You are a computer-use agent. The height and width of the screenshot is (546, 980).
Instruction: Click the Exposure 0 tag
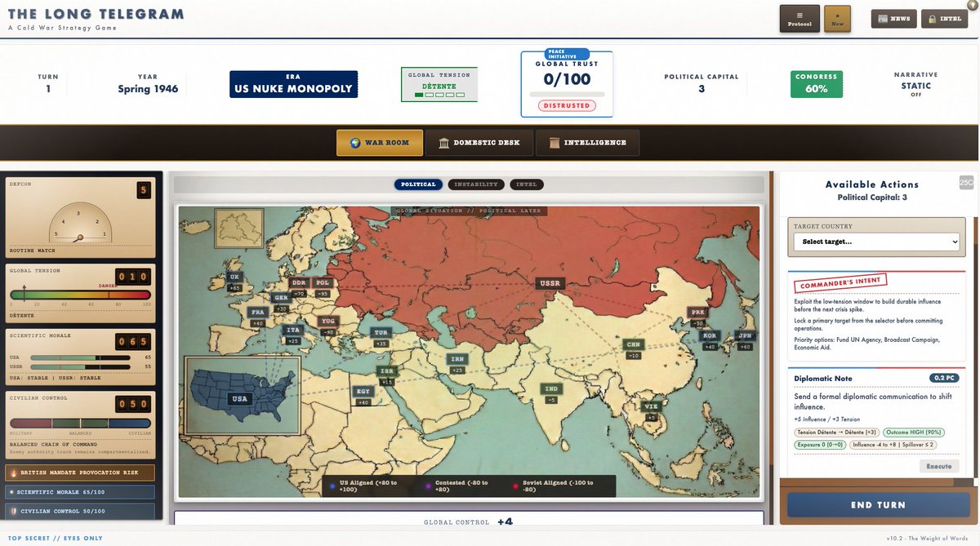[x=819, y=445]
